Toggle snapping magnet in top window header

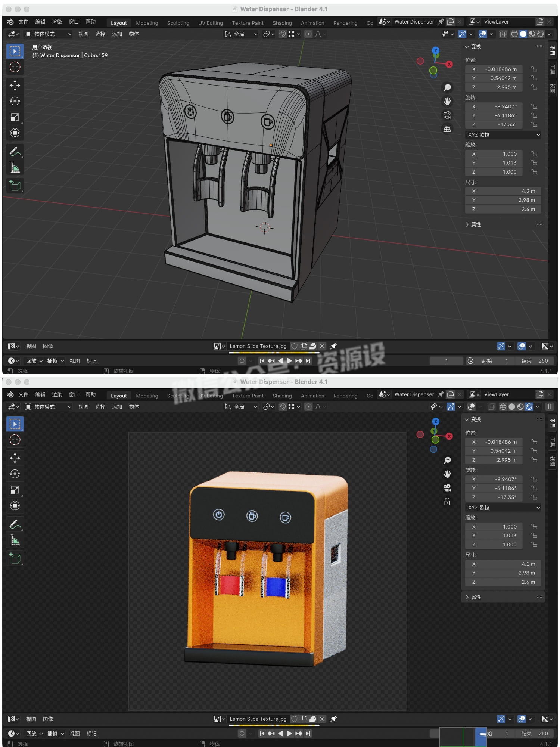click(283, 34)
